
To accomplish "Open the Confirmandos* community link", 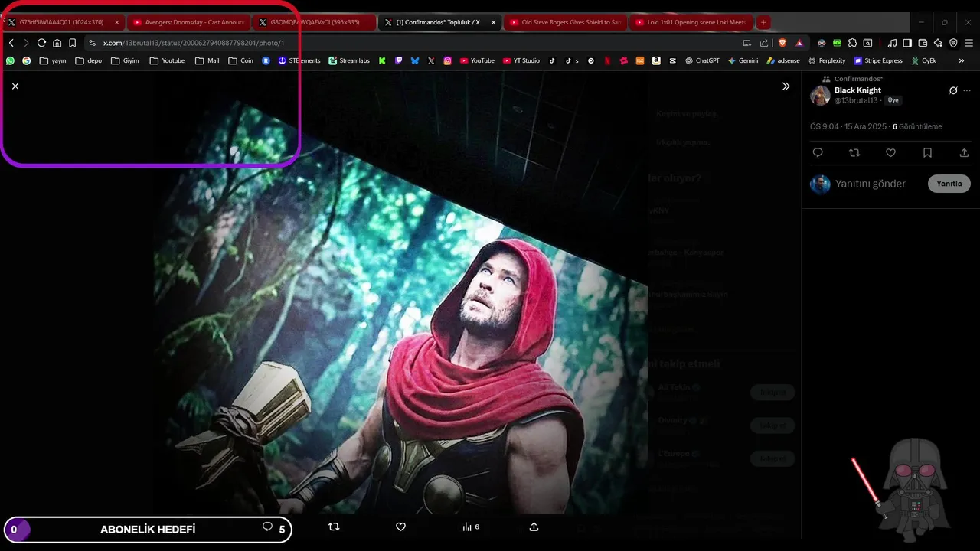I will pos(858,79).
